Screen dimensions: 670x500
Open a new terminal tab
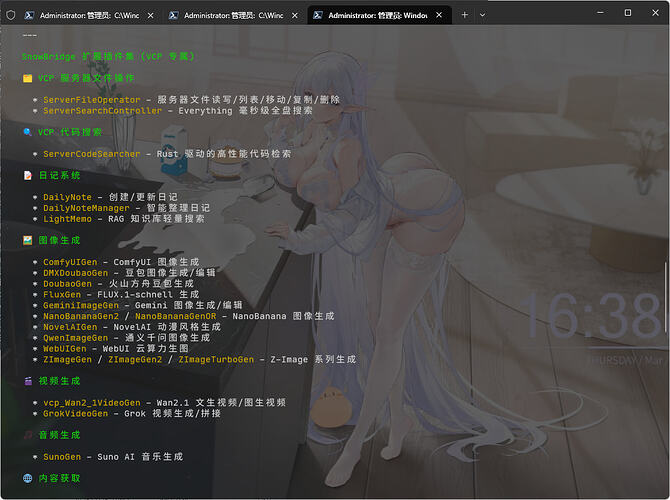tap(464, 15)
